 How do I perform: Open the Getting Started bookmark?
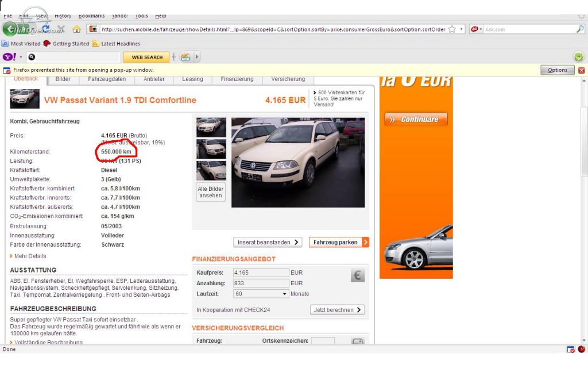(x=66, y=44)
